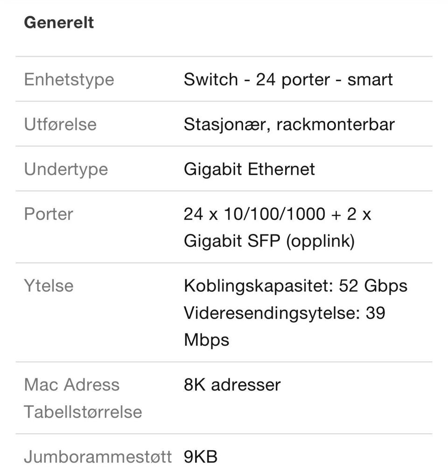Select the 8K adresser value
This screenshot has width=448, height=476.
(x=232, y=385)
